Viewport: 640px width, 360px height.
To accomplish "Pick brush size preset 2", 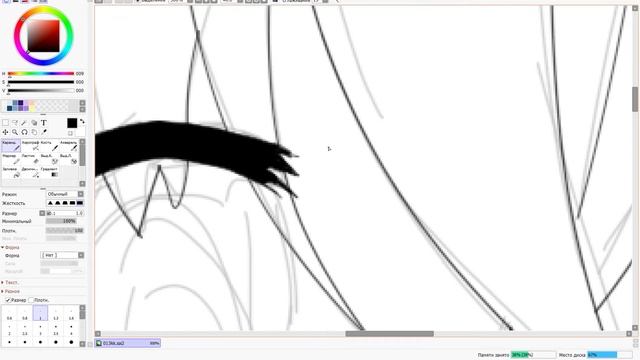I will tap(9, 329).
